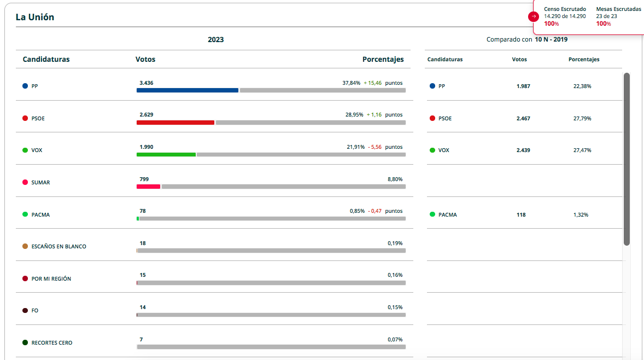
Task: Click the FO party dot
Action: point(25,310)
